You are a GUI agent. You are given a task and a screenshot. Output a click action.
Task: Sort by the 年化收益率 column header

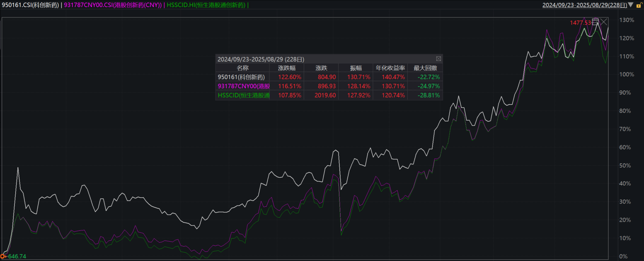point(390,68)
